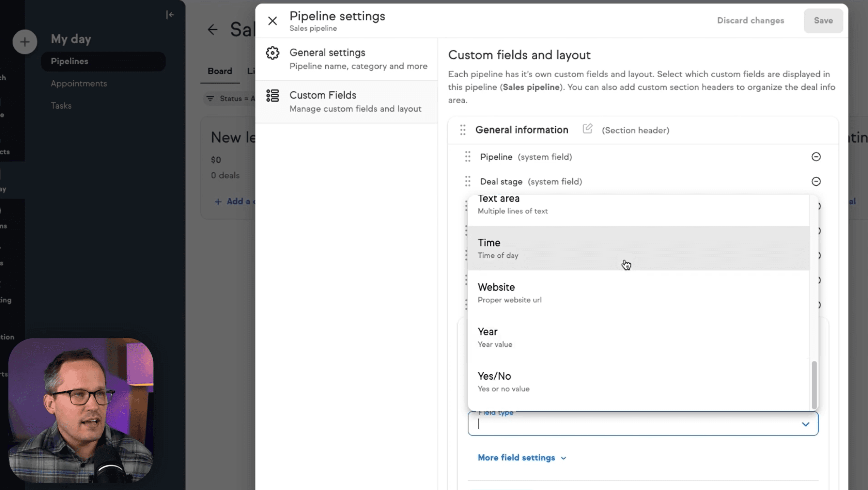The height and width of the screenshot is (490, 868).
Task: Expand More field settings
Action: point(522,458)
